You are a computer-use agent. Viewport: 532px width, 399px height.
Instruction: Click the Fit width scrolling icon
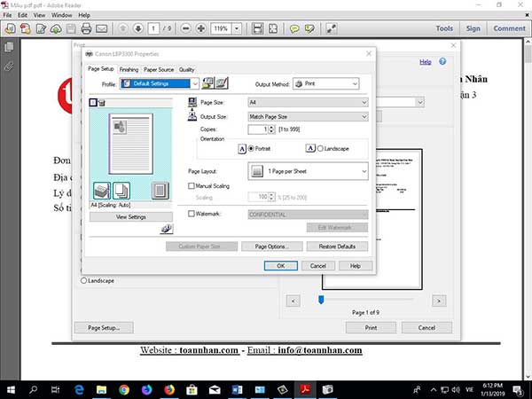coord(258,28)
